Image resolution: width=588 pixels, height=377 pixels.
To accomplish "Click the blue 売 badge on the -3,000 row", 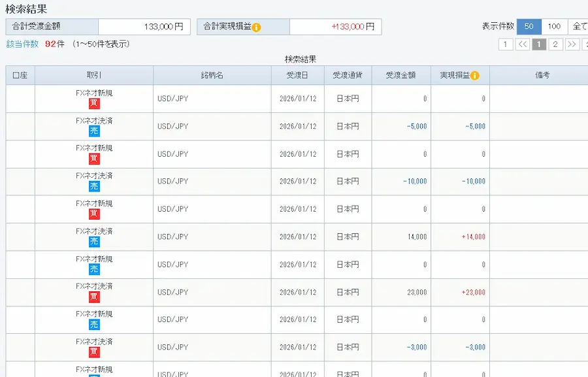I will pyautogui.click(x=96, y=351).
